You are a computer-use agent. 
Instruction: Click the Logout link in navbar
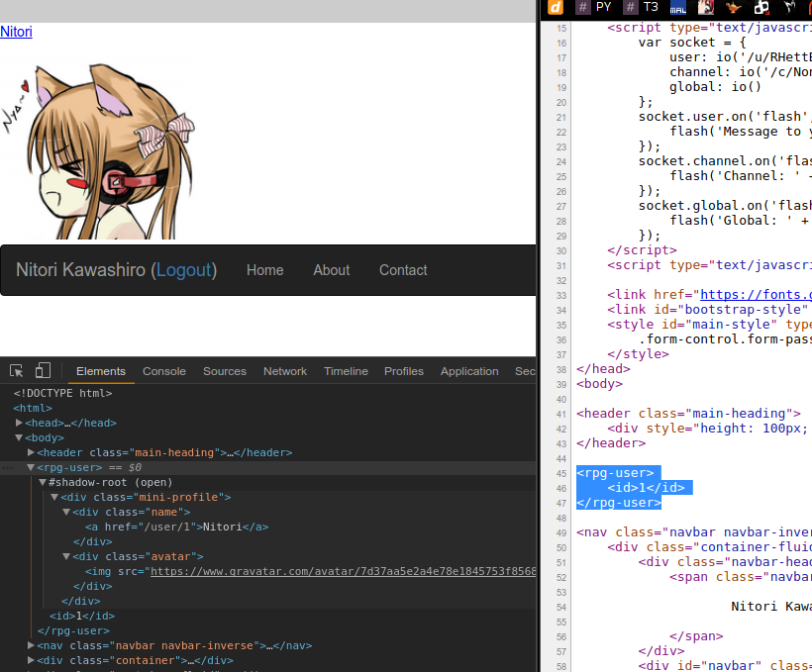(183, 270)
